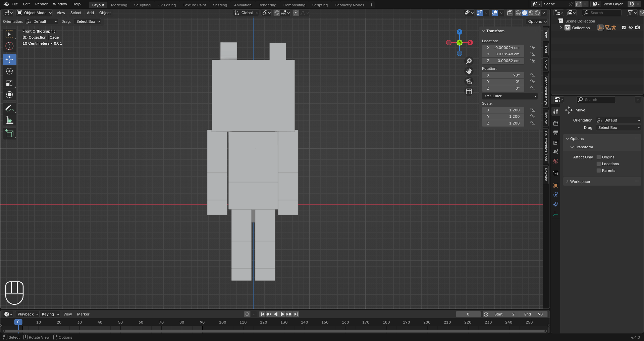
Task: Switch to orthographic/perspective grid icon
Action: pyautogui.click(x=469, y=91)
